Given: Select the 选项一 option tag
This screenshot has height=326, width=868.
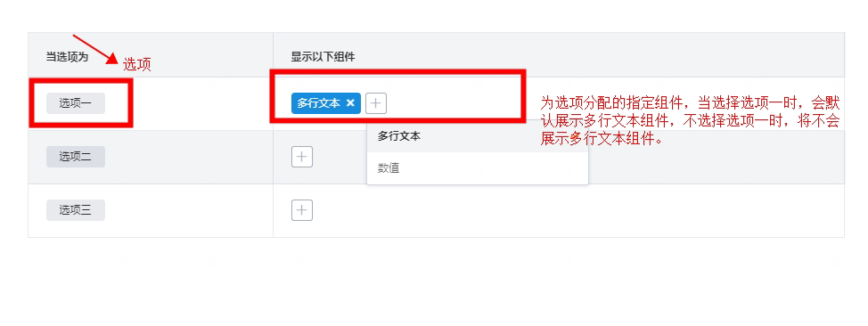Looking at the screenshot, I should click(75, 103).
